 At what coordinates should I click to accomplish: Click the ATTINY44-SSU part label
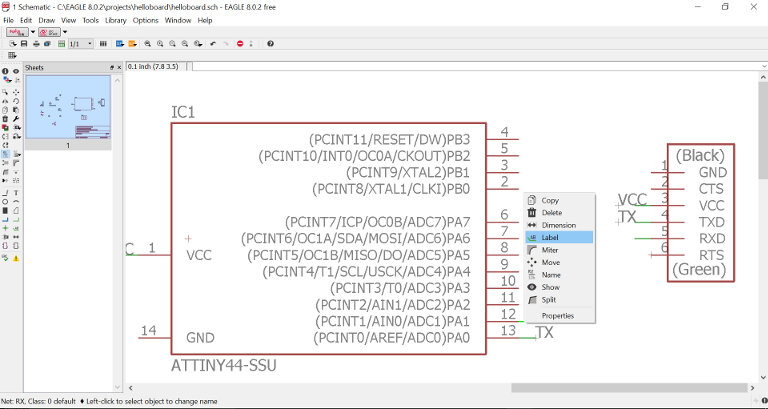pos(224,365)
